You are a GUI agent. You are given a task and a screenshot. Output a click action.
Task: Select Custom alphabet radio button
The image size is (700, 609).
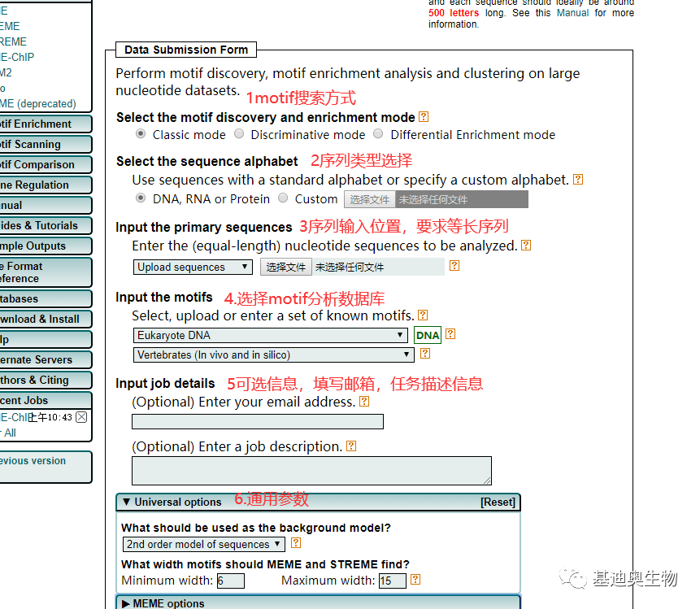[283, 198]
